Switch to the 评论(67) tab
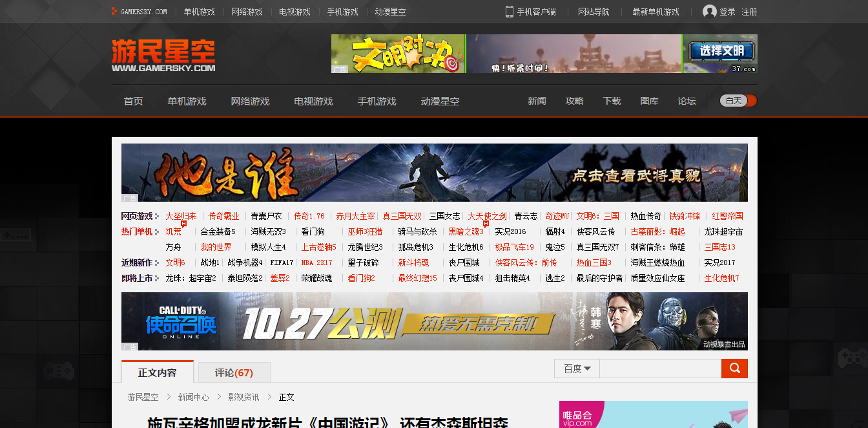Viewport: 868px width, 428px height. pyautogui.click(x=234, y=373)
